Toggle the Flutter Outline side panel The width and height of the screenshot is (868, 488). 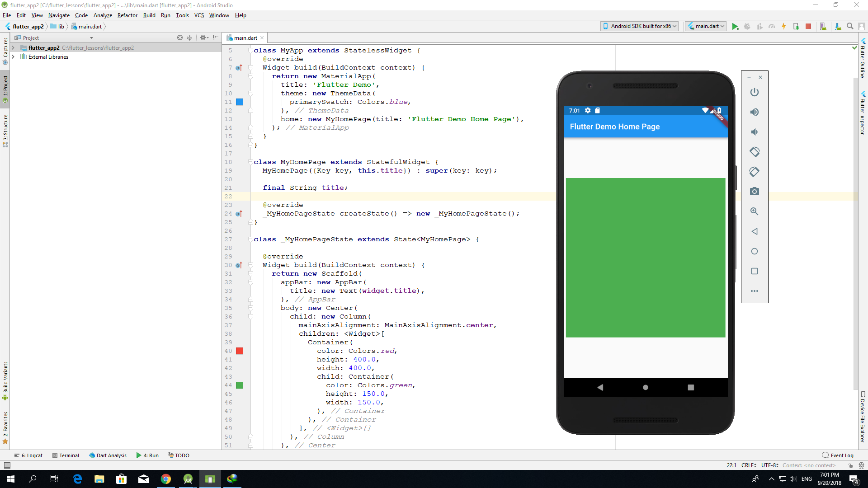click(863, 59)
